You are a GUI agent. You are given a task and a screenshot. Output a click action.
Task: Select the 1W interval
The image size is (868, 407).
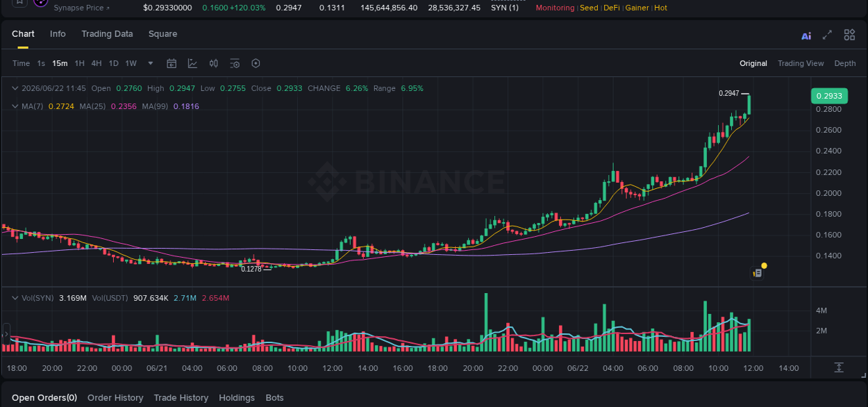tap(131, 63)
